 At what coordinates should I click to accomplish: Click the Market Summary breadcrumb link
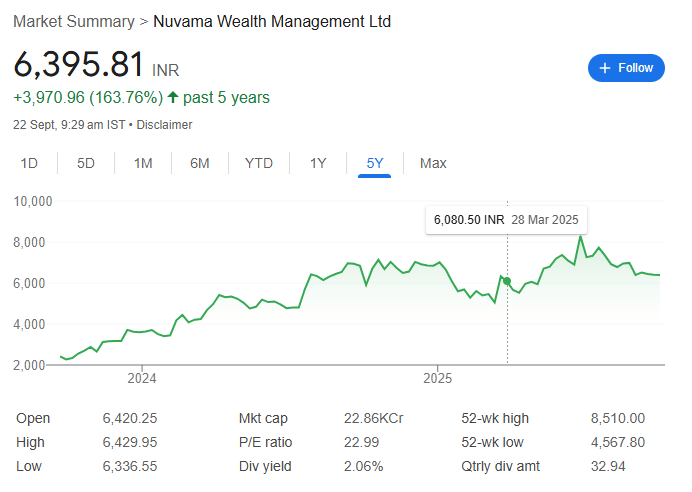(x=74, y=21)
